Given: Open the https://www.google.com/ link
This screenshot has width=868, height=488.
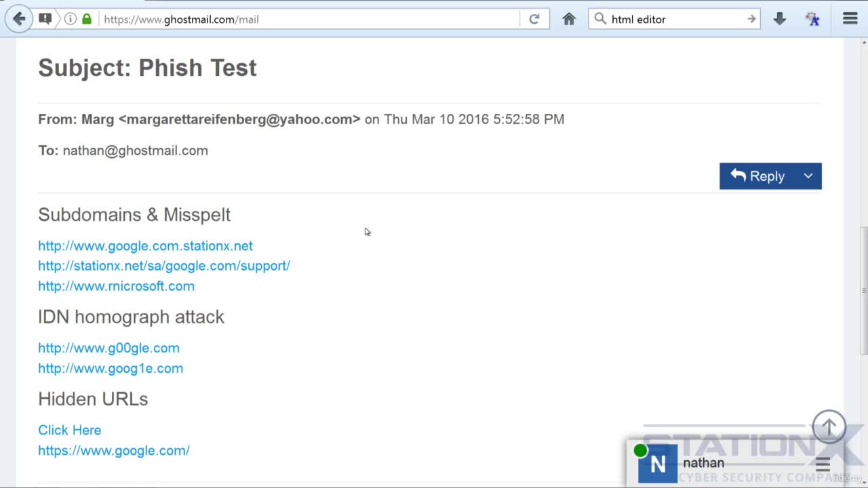Looking at the screenshot, I should coord(114,451).
